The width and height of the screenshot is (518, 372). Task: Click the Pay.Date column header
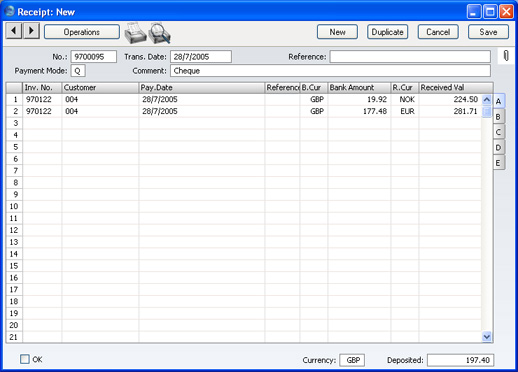tap(202, 88)
